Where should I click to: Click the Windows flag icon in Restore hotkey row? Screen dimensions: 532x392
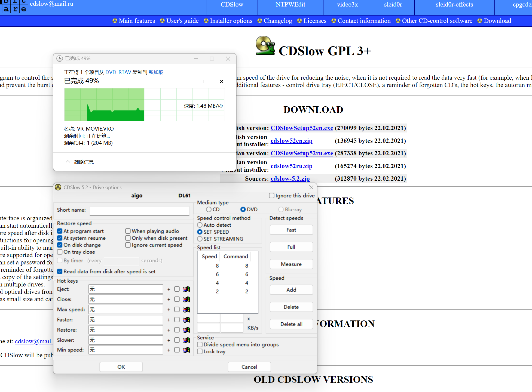point(186,330)
